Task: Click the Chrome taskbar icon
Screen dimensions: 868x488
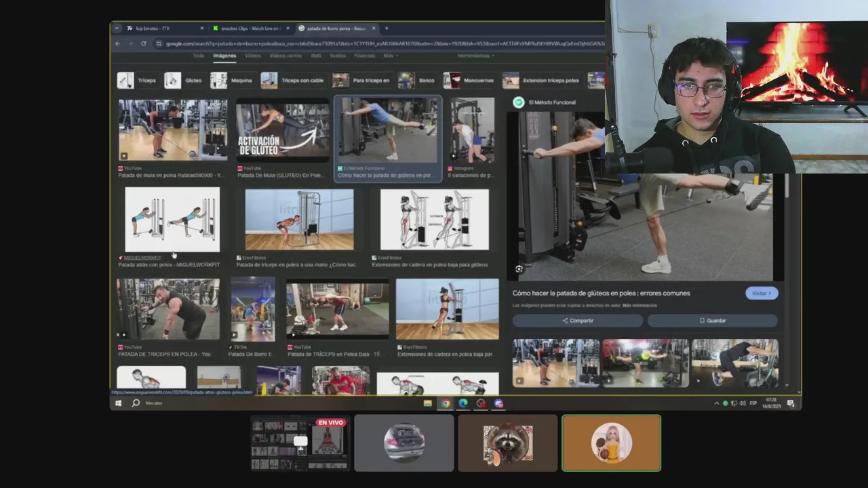Action: (445, 403)
